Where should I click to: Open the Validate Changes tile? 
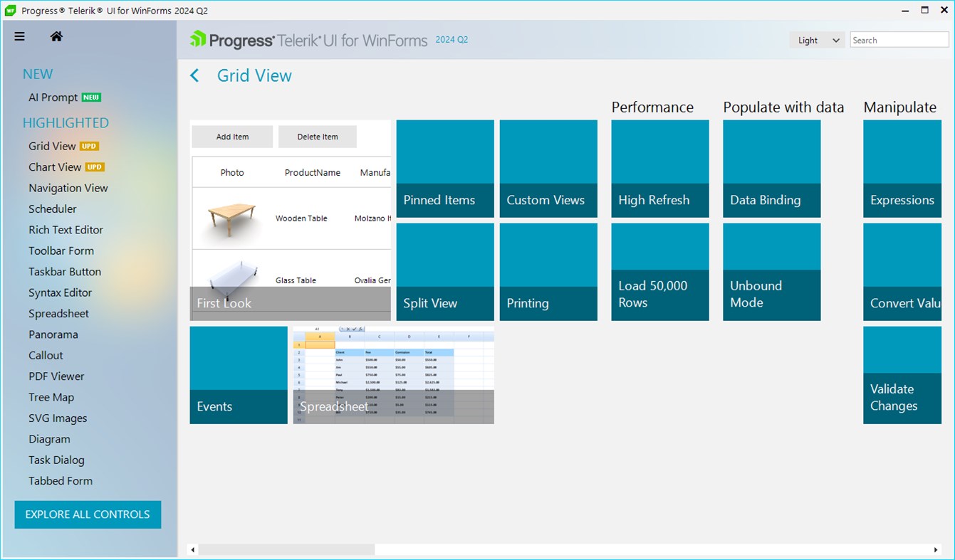click(902, 375)
